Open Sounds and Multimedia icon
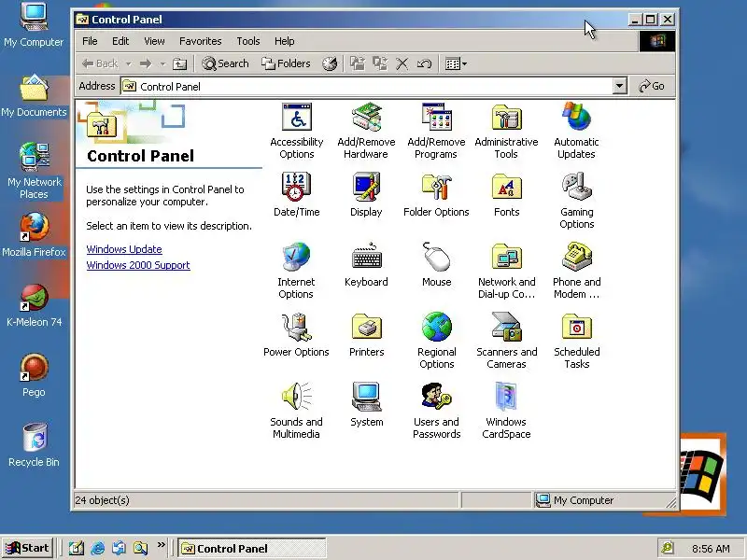747x560 pixels. point(296,411)
